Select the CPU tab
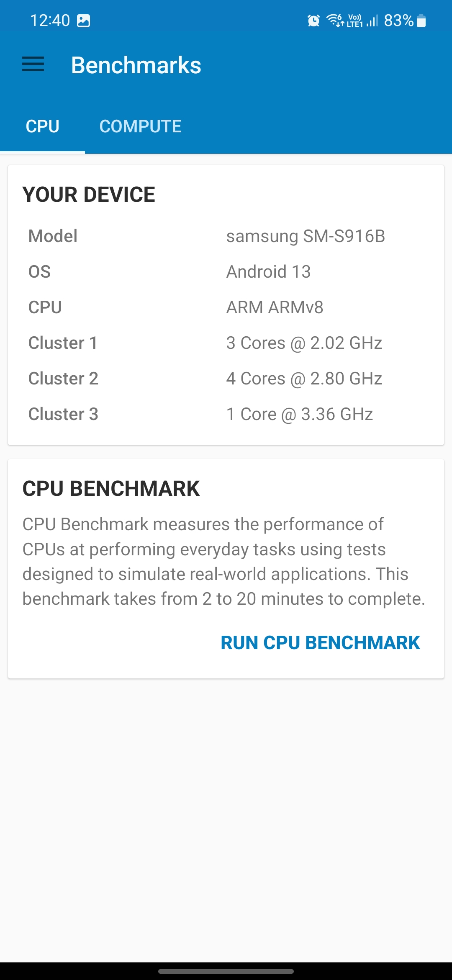The image size is (452, 980). point(42,126)
